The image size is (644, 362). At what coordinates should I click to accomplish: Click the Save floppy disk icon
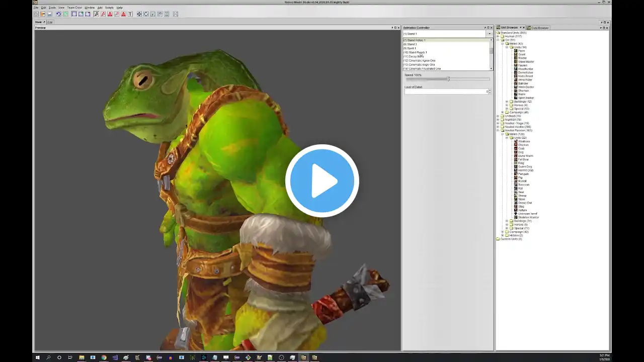pos(50,14)
